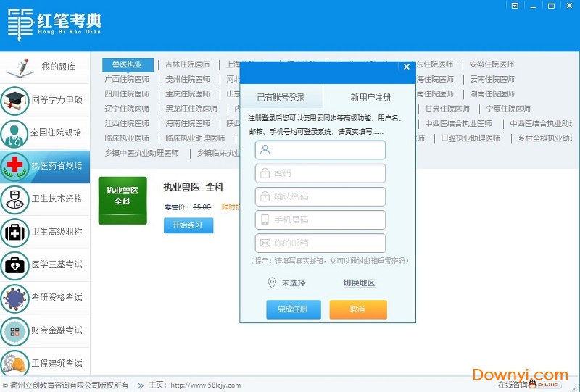Screen dimensions: 580x392
Task: Click the 红笔考典 logo
Action: 54,25
